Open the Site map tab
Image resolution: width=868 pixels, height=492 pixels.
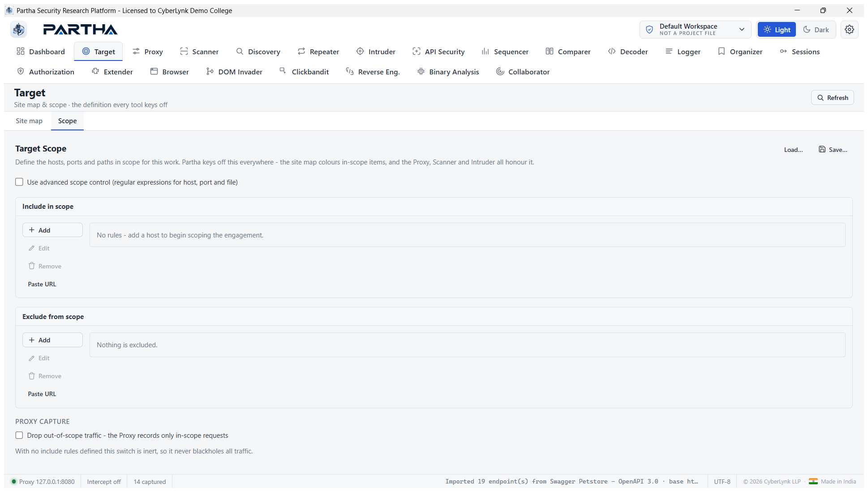29,121
